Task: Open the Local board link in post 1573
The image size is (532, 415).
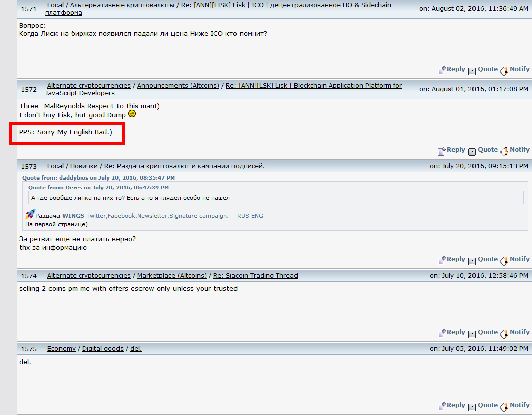Action: click(55, 166)
